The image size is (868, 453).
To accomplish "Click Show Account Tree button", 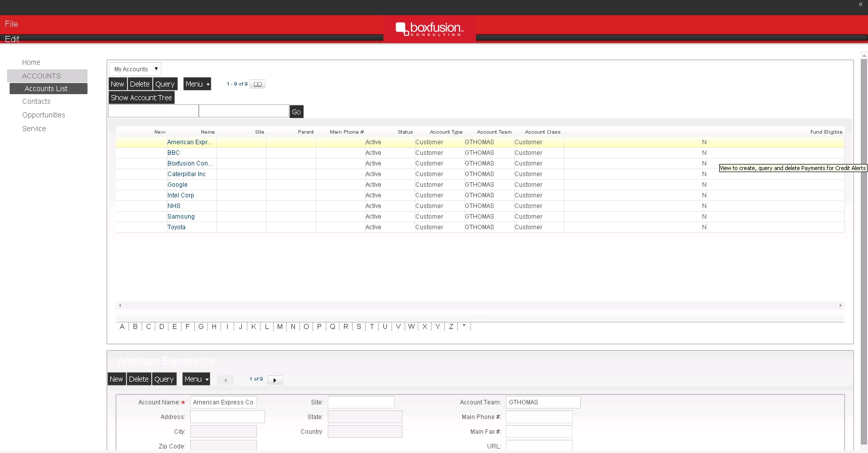I will tap(142, 98).
